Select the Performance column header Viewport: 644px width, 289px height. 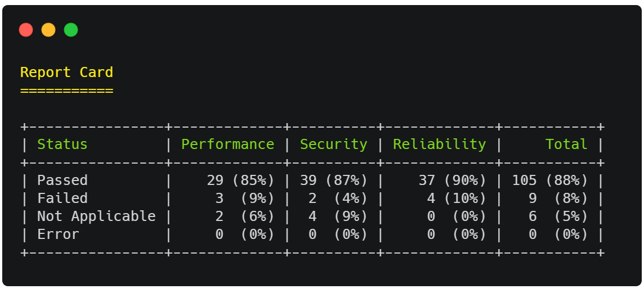tap(227, 144)
